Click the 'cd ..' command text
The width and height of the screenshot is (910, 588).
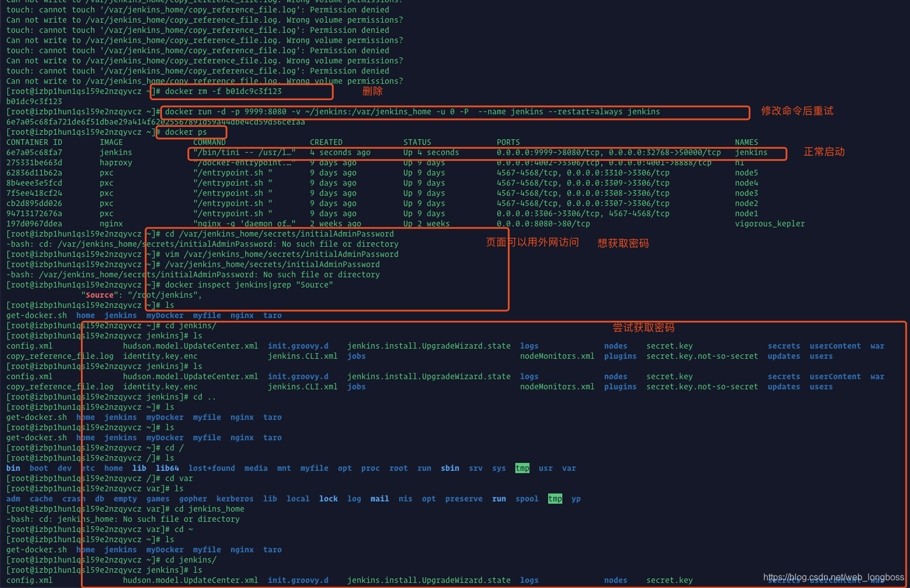point(204,397)
